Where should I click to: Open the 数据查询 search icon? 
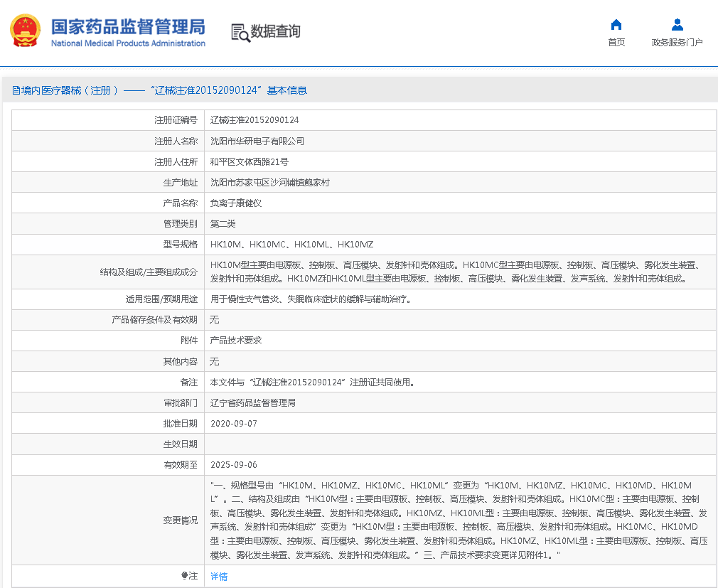tap(240, 33)
